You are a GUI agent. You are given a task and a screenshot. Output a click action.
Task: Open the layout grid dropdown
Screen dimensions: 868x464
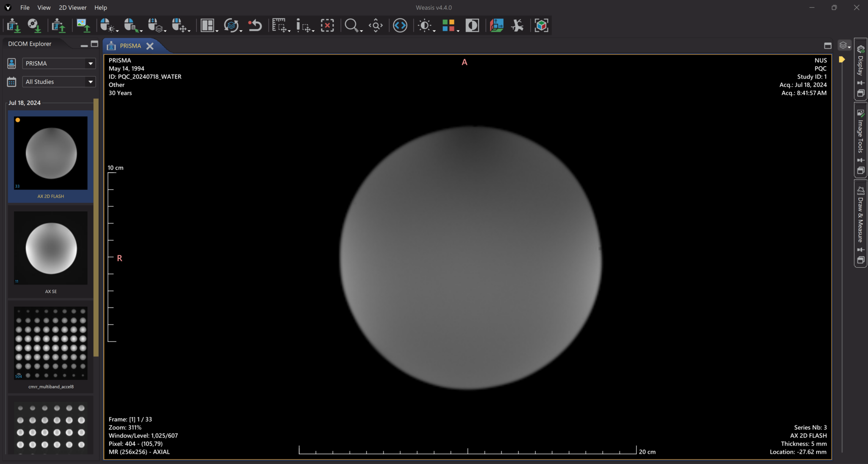pyautogui.click(x=209, y=25)
